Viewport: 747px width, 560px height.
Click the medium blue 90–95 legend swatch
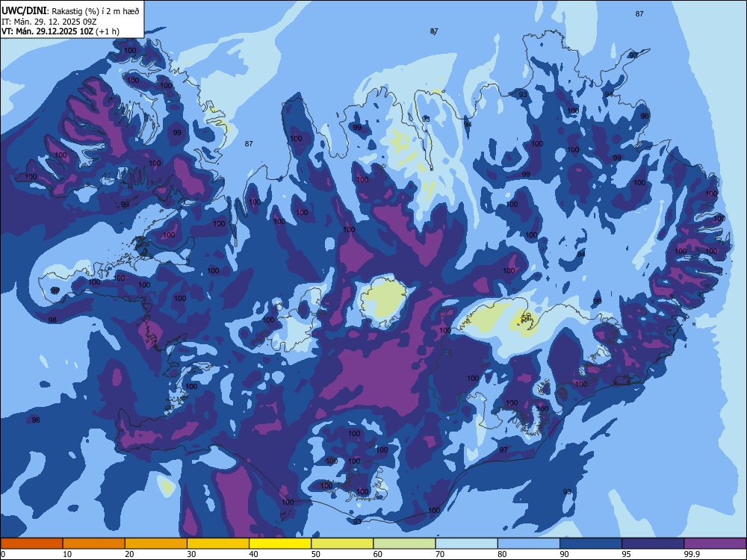point(591,544)
